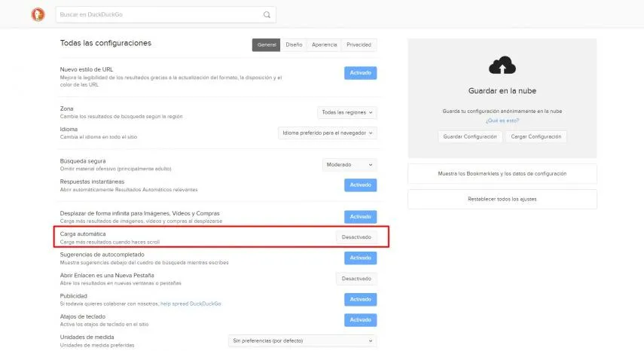Expand Búsqueda segura Moderado dropdown
The height and width of the screenshot is (351, 644).
[x=349, y=165]
